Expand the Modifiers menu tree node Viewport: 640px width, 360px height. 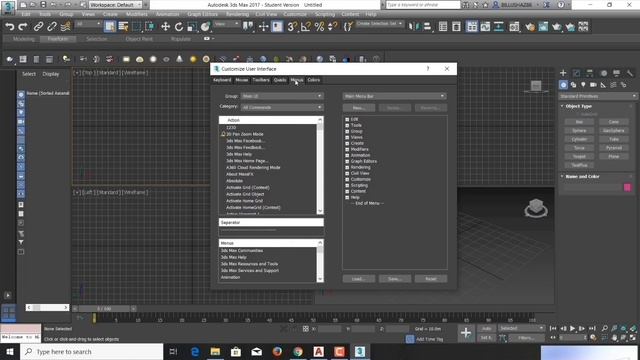[x=347, y=149]
